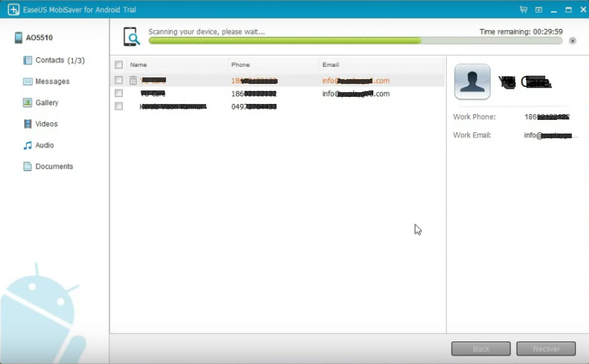Screen dimensions: 589x364
Task: Click the Videos film strip icon
Action: (x=27, y=124)
